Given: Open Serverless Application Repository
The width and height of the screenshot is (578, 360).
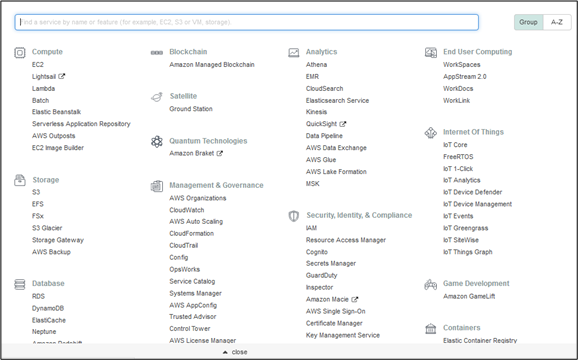Looking at the screenshot, I should pos(81,124).
